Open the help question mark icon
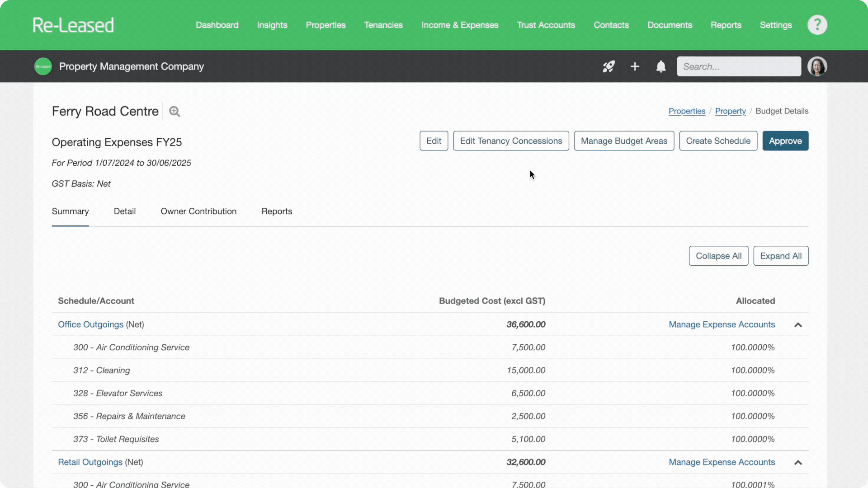Screen dimensions: 868x488 click(x=817, y=25)
